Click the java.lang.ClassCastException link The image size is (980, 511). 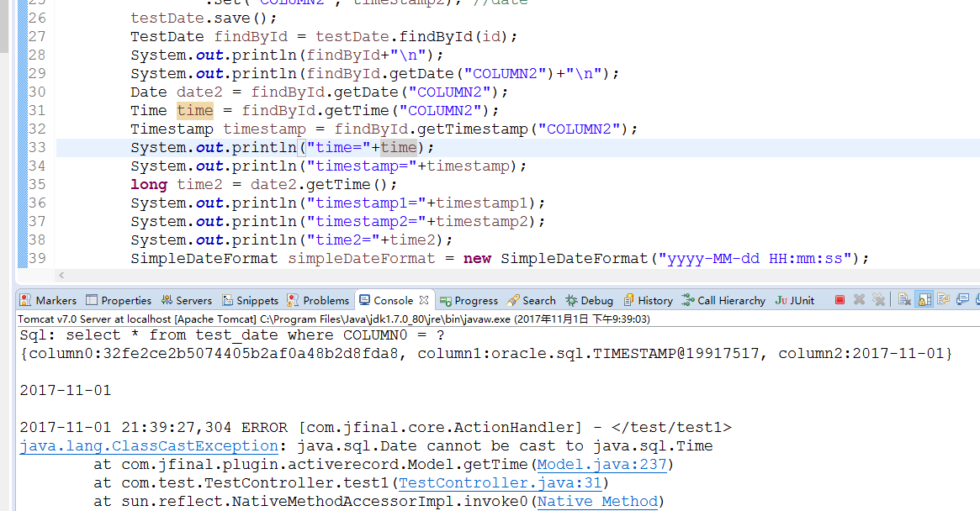tap(149, 446)
